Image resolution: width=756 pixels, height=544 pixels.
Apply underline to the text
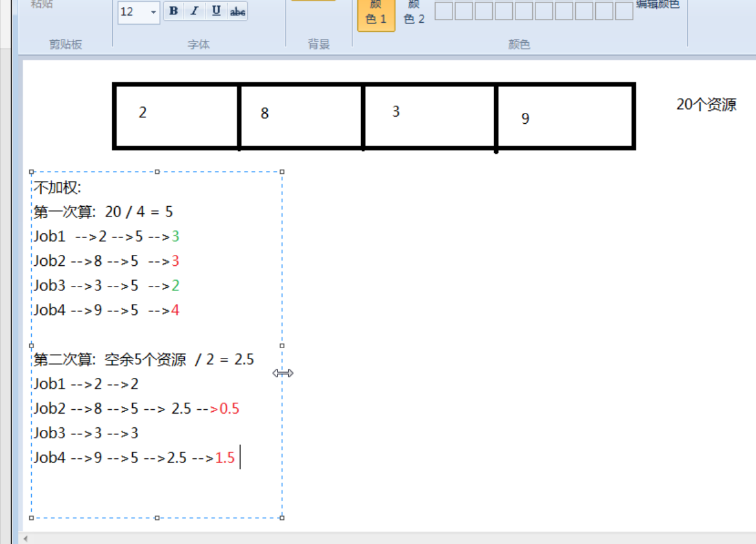[x=216, y=11]
